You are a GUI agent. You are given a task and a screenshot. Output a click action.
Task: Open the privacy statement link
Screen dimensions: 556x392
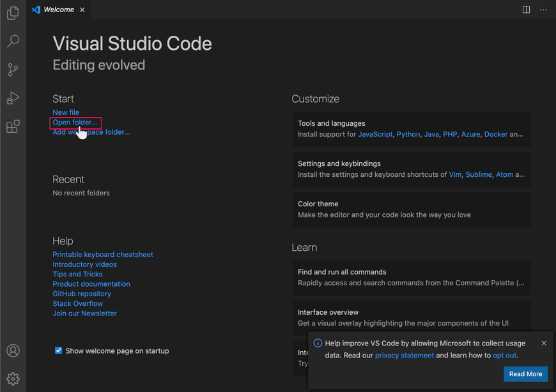pyautogui.click(x=405, y=355)
